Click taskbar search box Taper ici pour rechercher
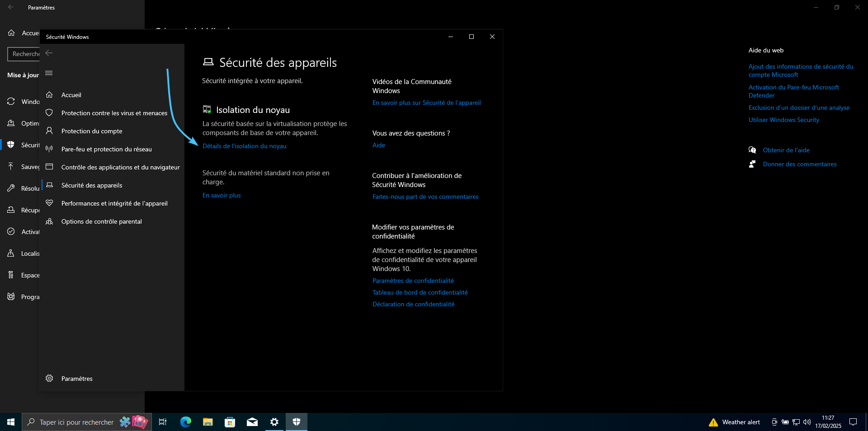This screenshot has width=868, height=431. pyautogui.click(x=87, y=422)
